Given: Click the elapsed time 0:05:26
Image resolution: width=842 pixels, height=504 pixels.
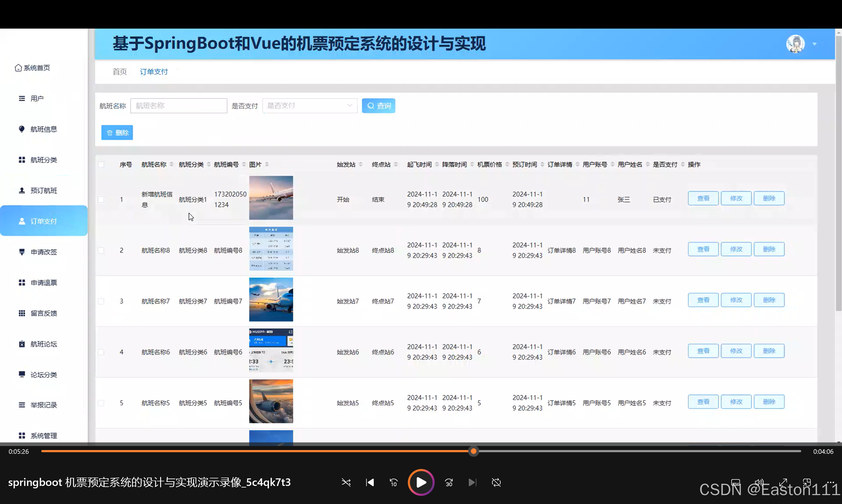Looking at the screenshot, I should [x=19, y=451].
